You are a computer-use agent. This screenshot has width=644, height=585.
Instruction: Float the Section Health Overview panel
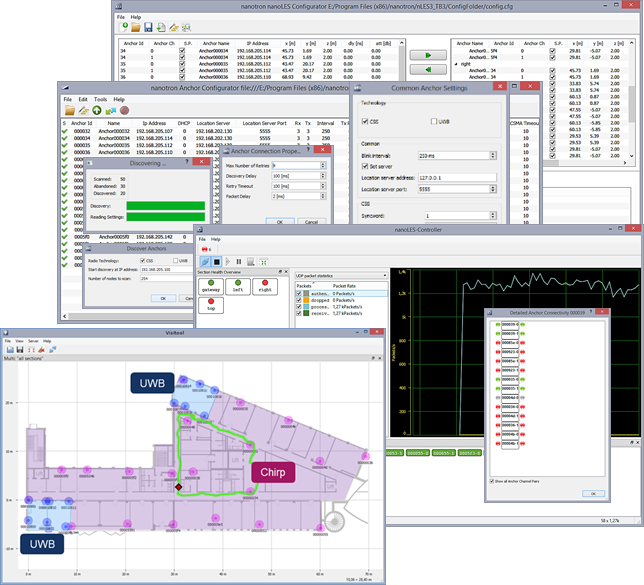281,272
